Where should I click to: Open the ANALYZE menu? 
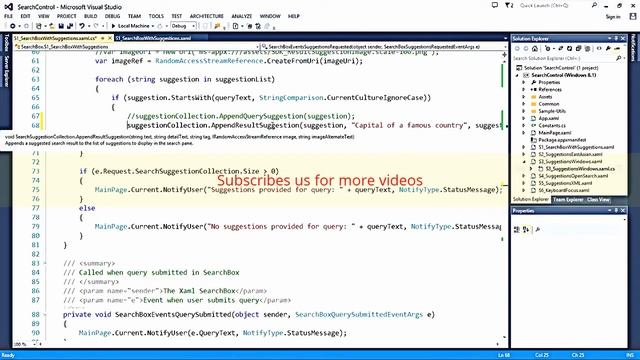(242, 16)
